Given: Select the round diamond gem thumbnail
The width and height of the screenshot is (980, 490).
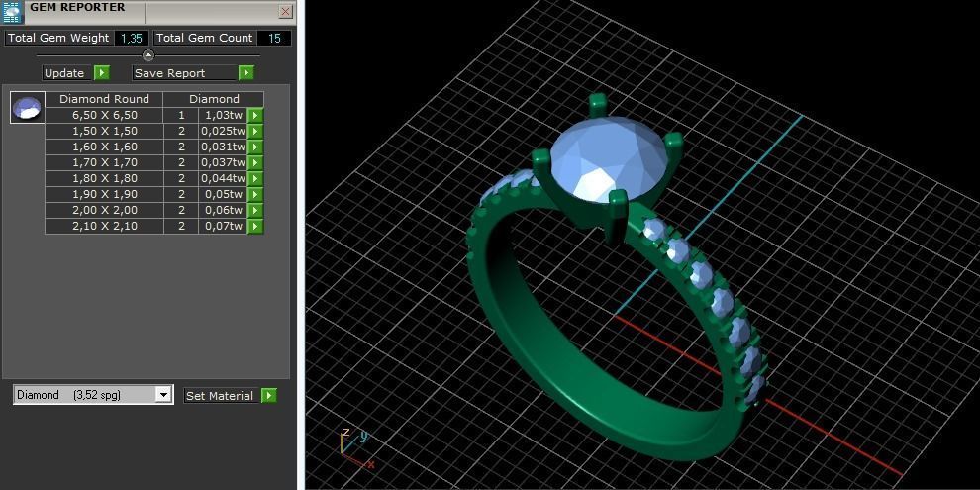Looking at the screenshot, I should 28,107.
